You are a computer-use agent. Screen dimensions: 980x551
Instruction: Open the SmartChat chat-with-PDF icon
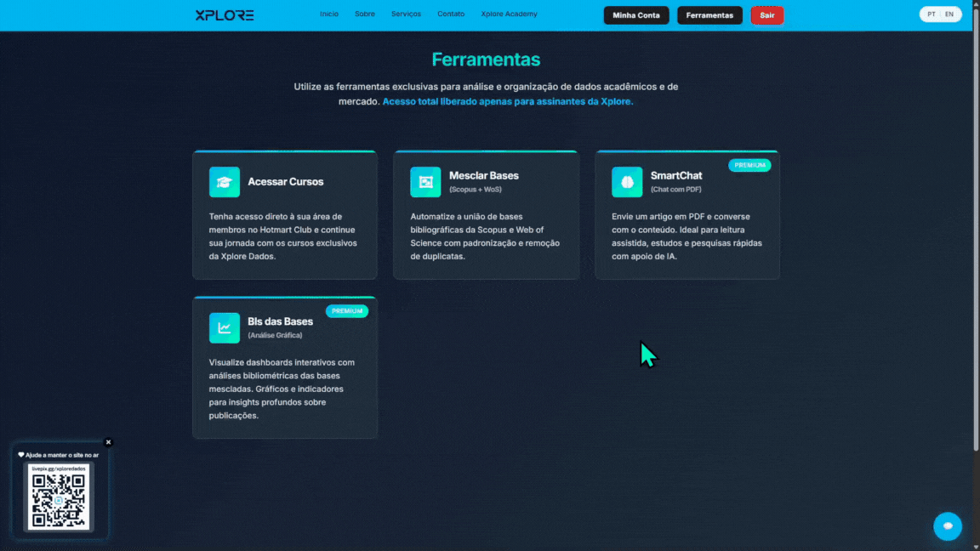[x=627, y=181]
